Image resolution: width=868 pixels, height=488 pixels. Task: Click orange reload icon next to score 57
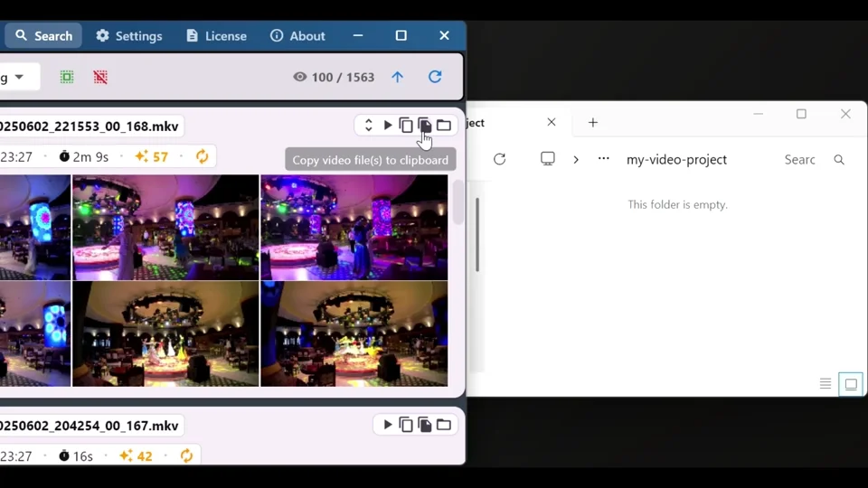202,156
